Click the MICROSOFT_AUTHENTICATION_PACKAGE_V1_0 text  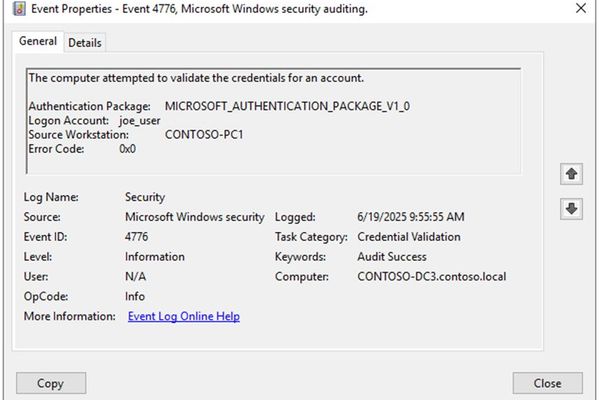tap(287, 106)
